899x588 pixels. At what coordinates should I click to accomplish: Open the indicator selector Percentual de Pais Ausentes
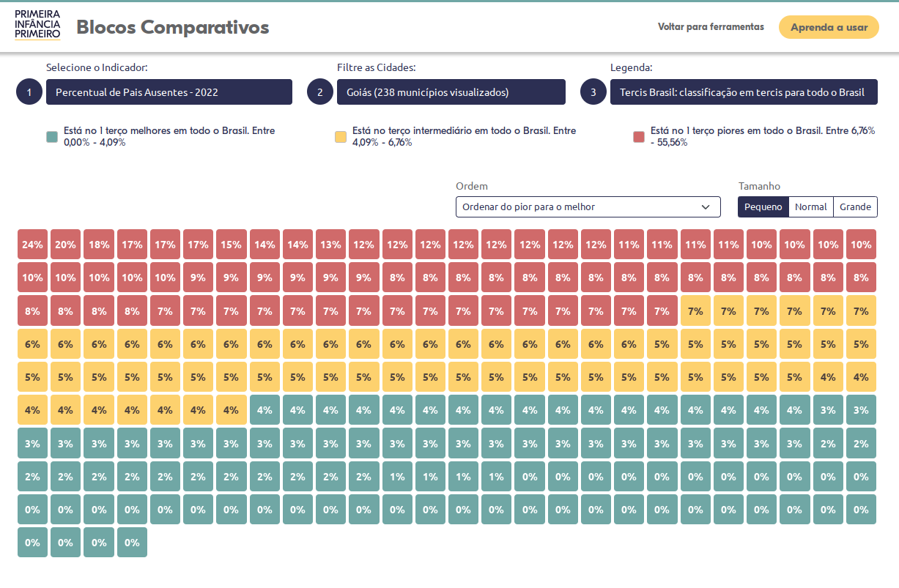(x=169, y=92)
